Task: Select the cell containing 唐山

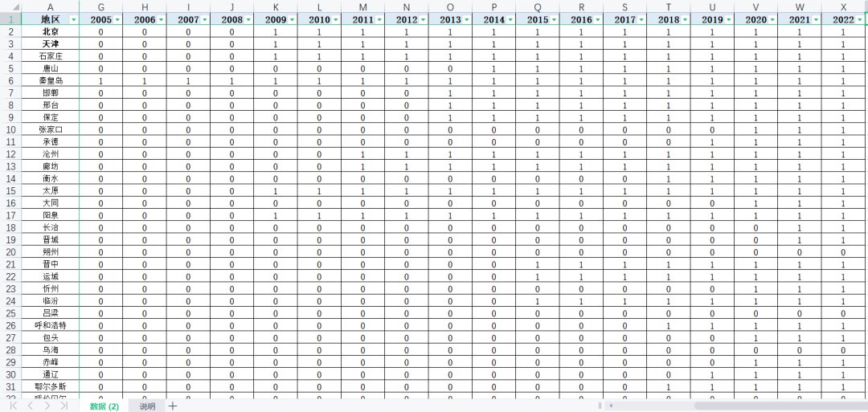Action: tap(51, 68)
